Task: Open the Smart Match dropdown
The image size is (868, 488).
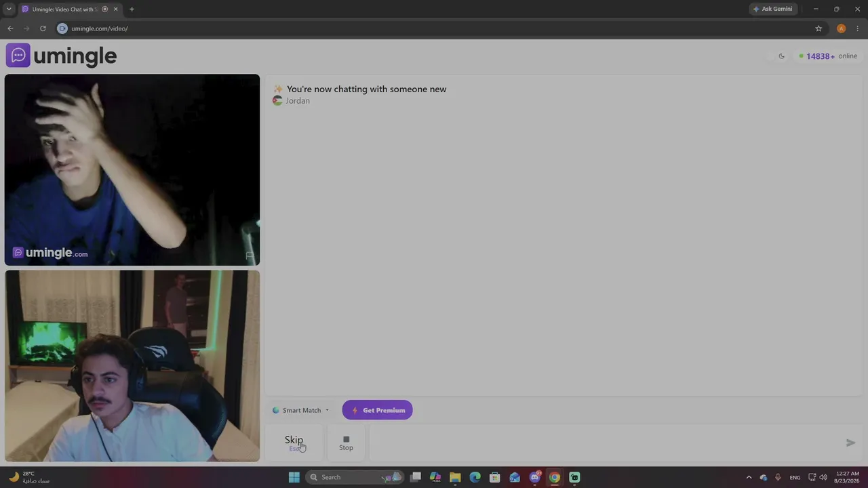Action: coord(300,410)
